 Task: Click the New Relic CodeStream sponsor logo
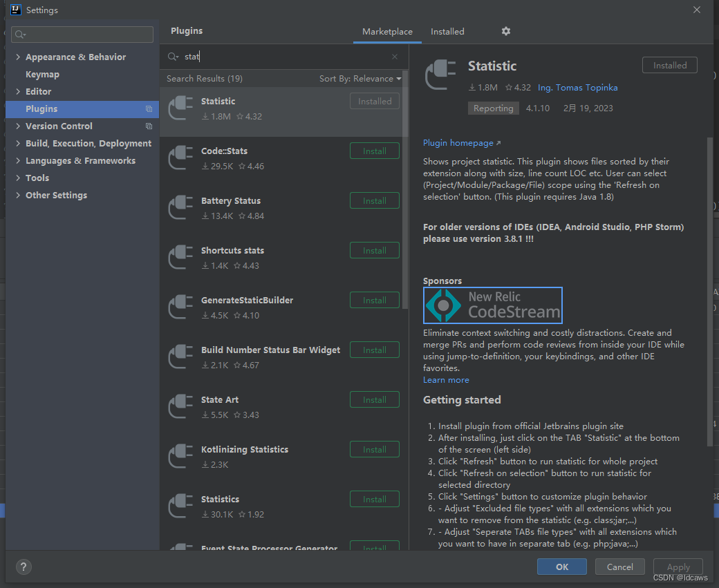coord(493,305)
